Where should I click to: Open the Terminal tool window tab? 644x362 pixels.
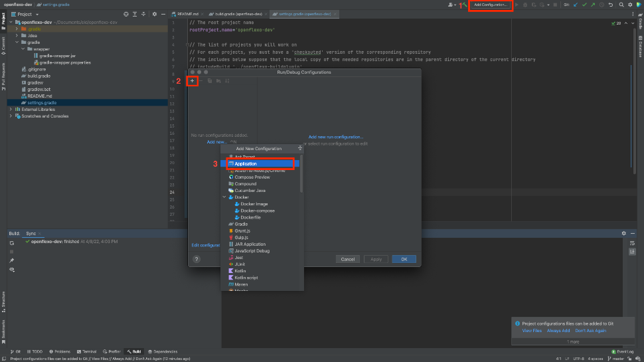tap(86, 352)
